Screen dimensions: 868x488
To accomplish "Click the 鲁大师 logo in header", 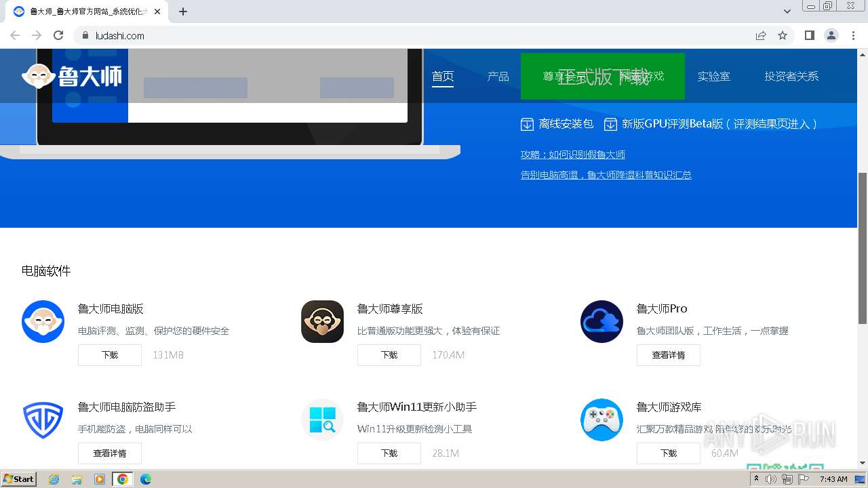I will click(x=72, y=76).
